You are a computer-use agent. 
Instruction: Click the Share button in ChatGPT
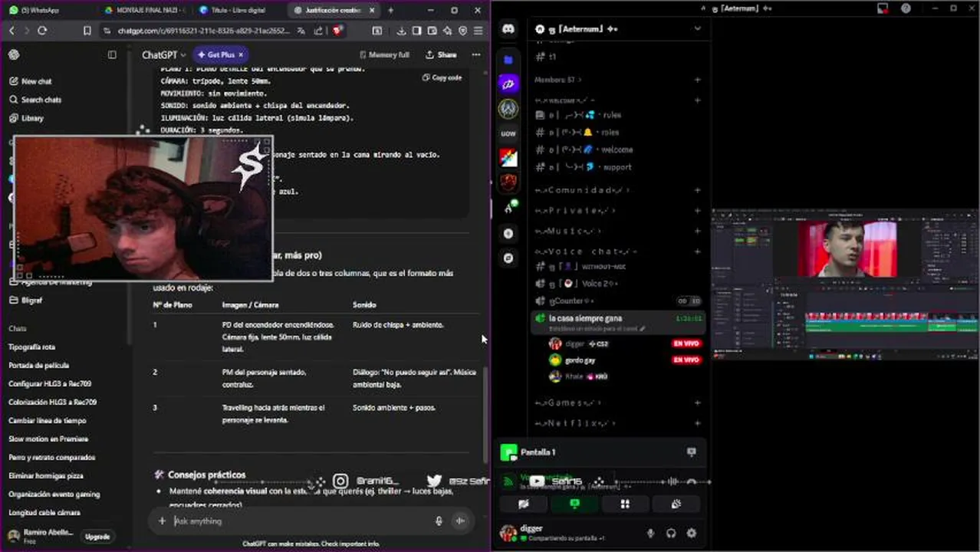coord(441,55)
